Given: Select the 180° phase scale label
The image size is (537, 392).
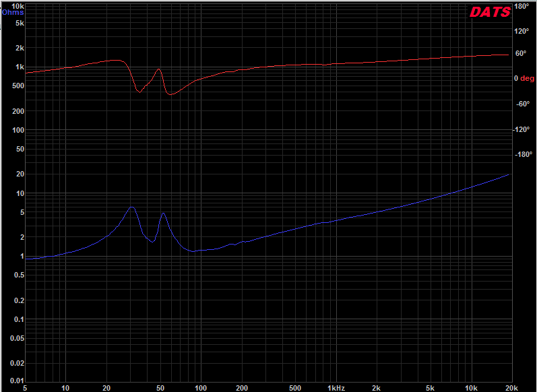Looking at the screenshot, I should pyautogui.click(x=522, y=6).
